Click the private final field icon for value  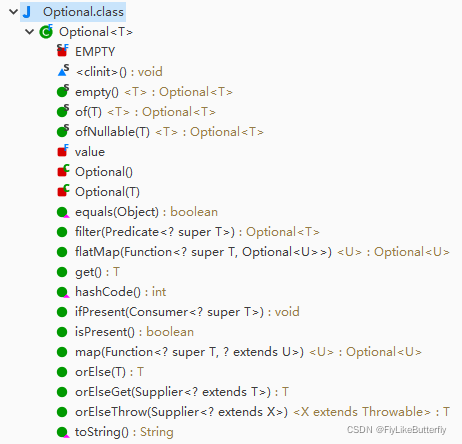tap(63, 151)
